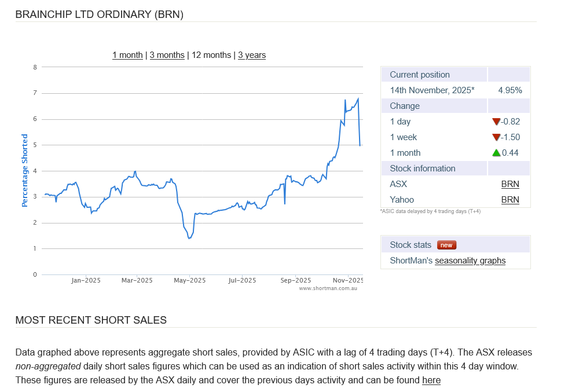Switch chart to 1 month range
This screenshot has height=392, width=568.
pos(127,55)
